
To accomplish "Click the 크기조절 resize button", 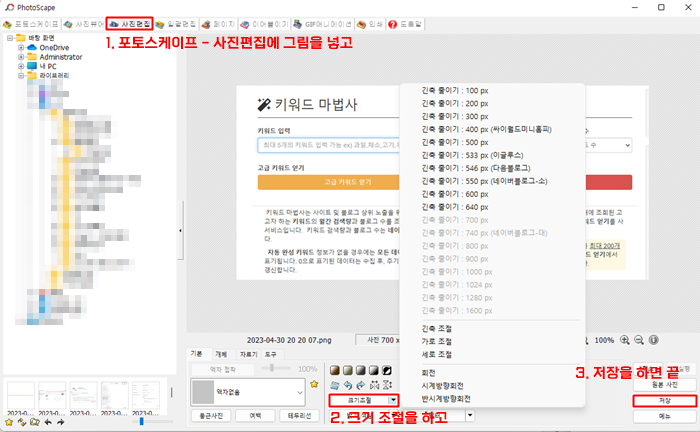I will tap(358, 400).
